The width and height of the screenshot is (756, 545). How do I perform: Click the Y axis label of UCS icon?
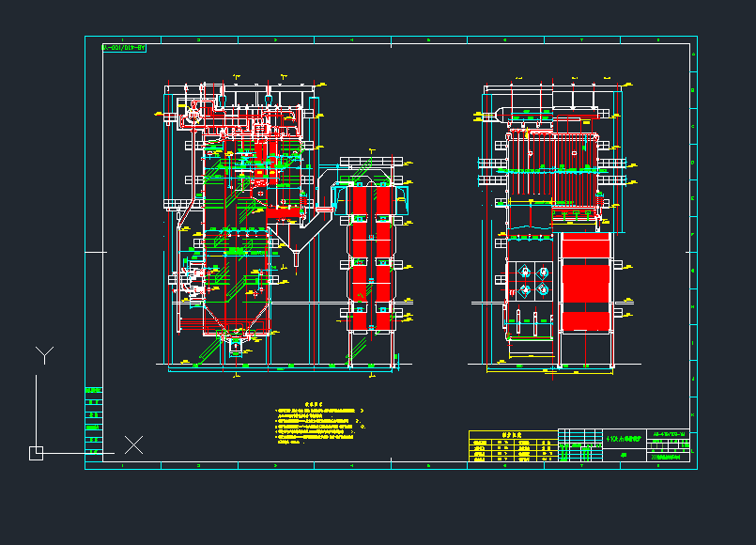point(43,354)
